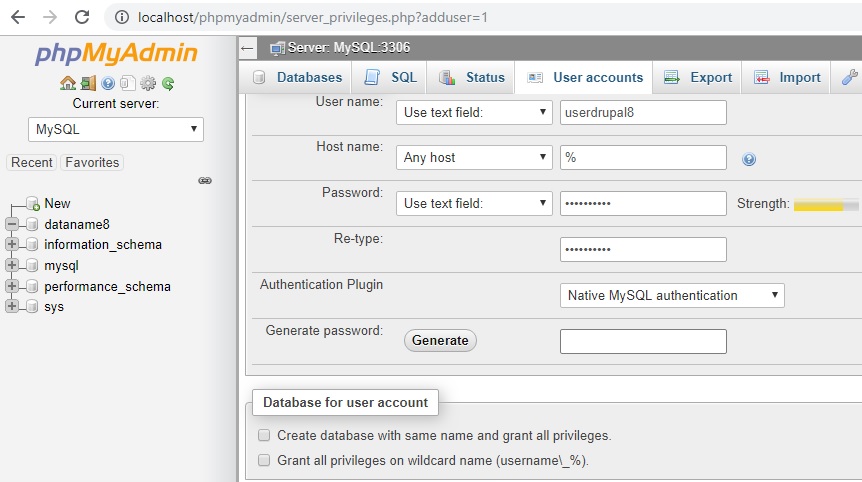Screen dimensions: 862x482
Task: Reload navigation panel green icon
Action: (168, 84)
